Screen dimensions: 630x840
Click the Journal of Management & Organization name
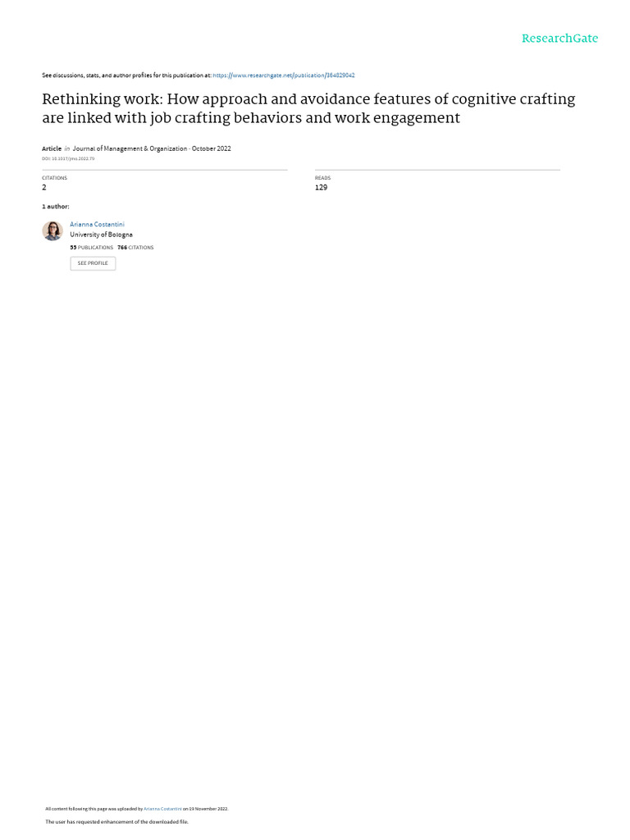(x=130, y=148)
